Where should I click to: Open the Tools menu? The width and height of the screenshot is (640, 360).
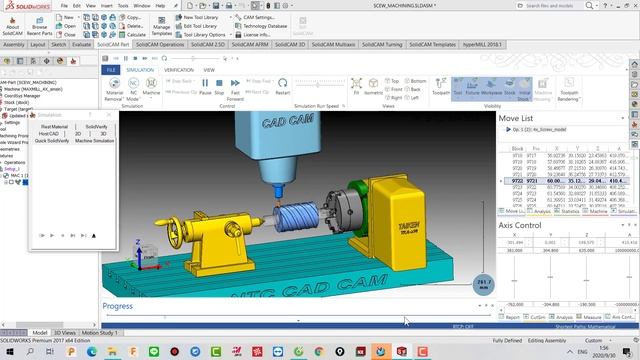pyautogui.click(x=123, y=6)
